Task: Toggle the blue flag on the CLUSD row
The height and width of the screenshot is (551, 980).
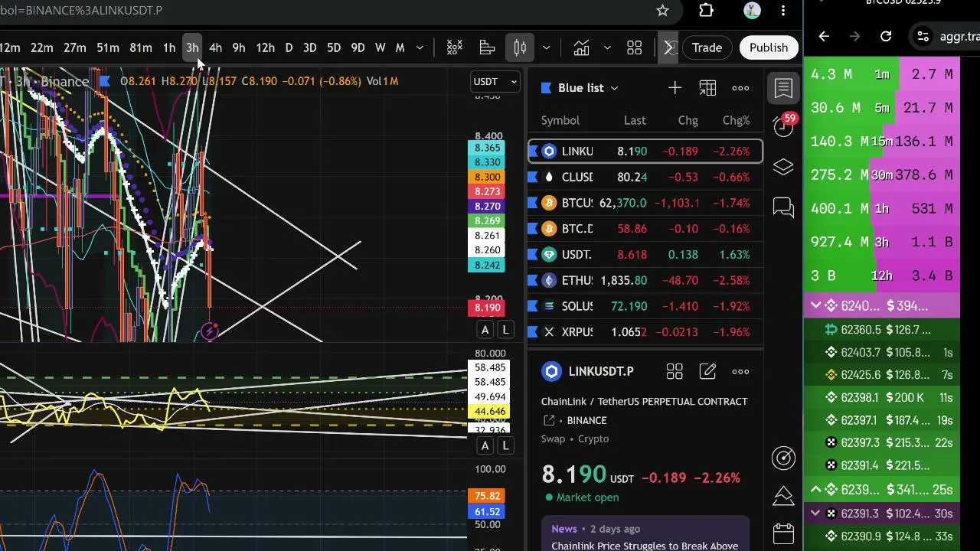Action: coord(533,178)
